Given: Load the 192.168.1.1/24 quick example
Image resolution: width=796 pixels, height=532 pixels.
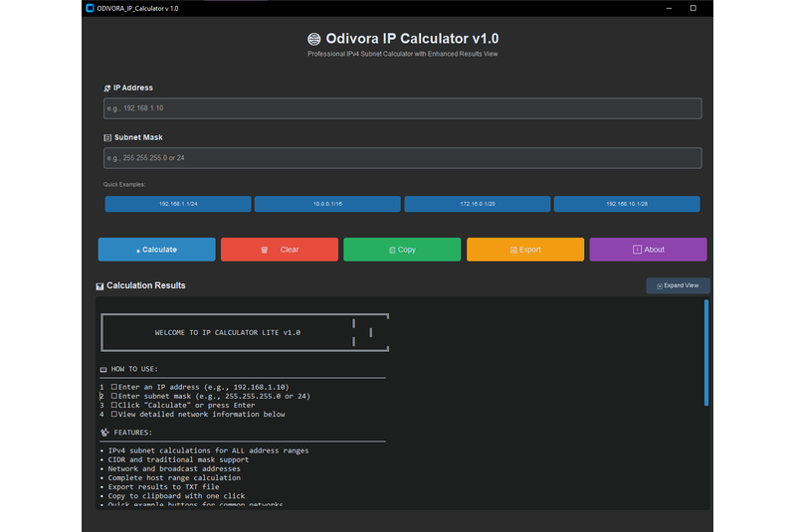Looking at the screenshot, I should 178,204.
